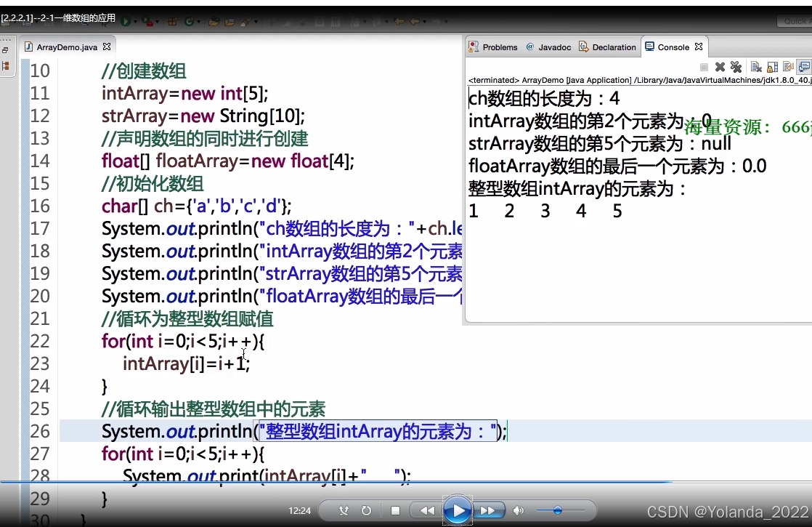The image size is (812, 527).
Task: Click the highlighted string '整型数组intArray的元素为：'
Action: [378, 432]
